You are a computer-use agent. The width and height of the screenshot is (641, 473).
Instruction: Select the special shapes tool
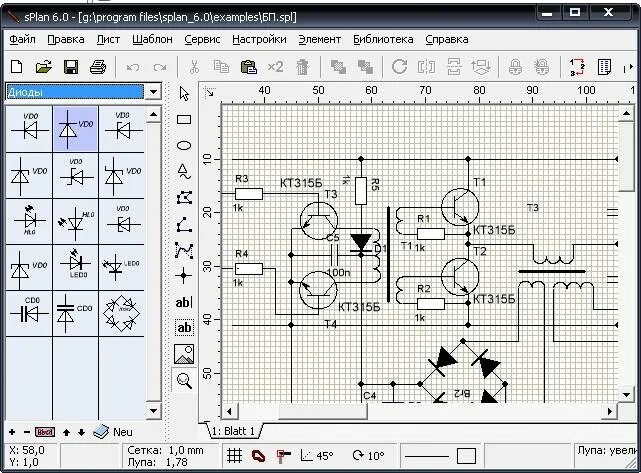tap(184, 171)
